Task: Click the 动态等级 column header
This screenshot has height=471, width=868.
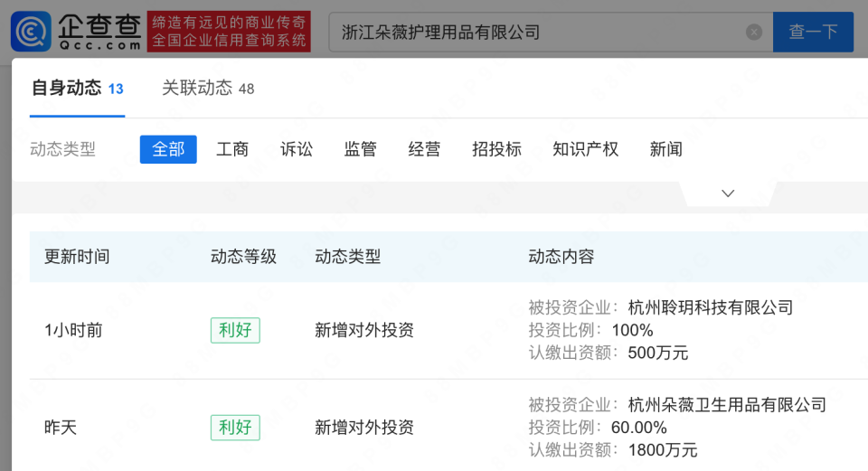Action: (243, 257)
